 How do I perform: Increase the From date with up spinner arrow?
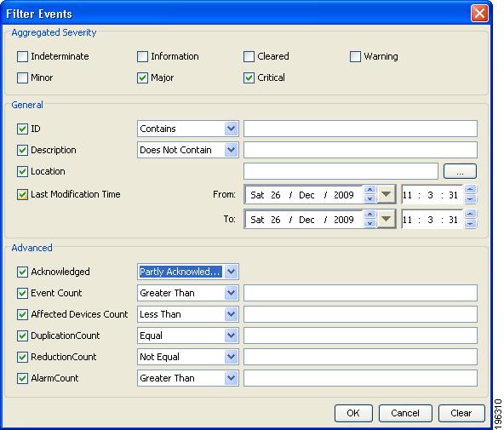pyautogui.click(x=369, y=190)
